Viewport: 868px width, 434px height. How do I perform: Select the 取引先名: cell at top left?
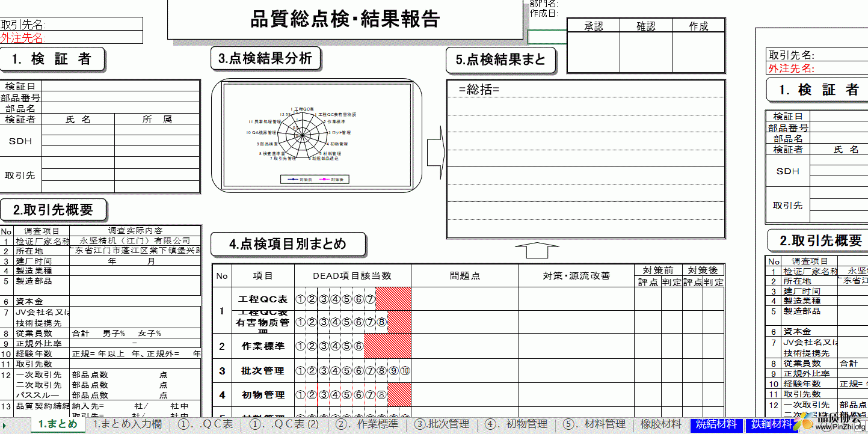coord(71,24)
